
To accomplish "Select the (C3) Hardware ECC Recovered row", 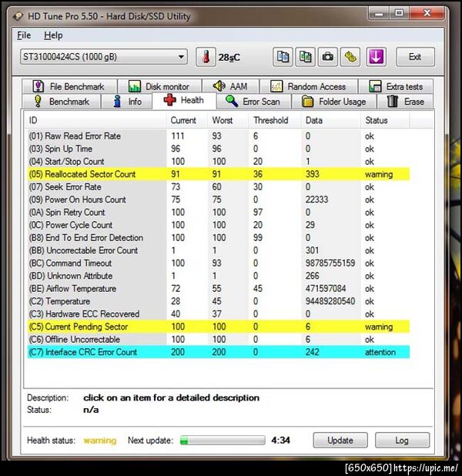I will click(218, 314).
